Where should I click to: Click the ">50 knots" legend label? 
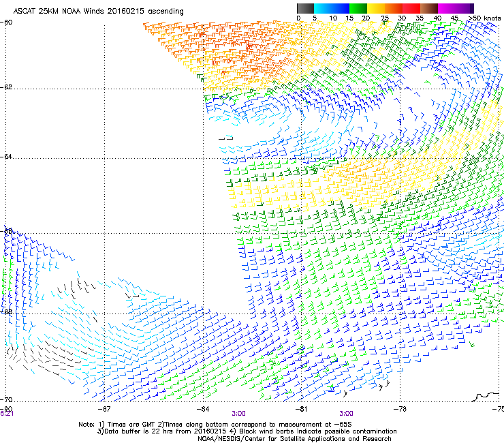pyautogui.click(x=484, y=18)
